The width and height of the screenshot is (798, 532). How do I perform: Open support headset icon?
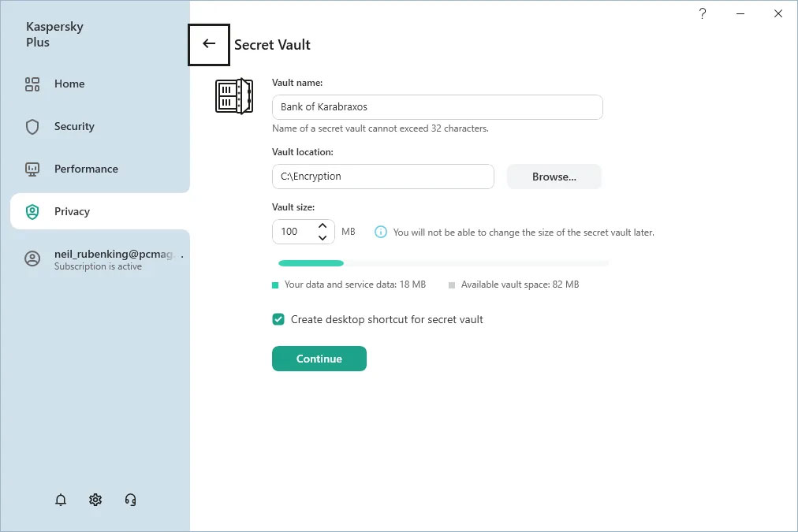click(130, 500)
